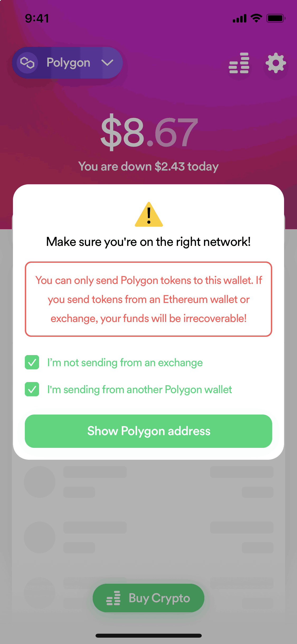Tap the yellow warning triangle icon
297x644 pixels.
(149, 214)
